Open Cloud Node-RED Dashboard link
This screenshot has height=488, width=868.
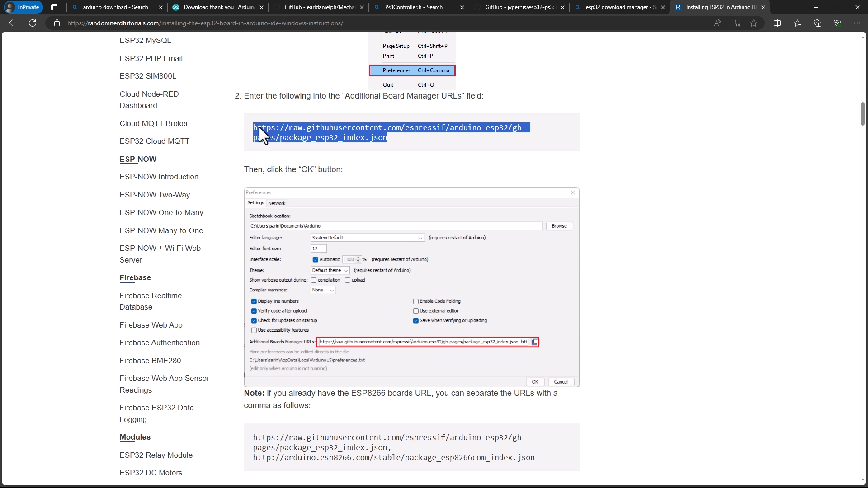149,100
